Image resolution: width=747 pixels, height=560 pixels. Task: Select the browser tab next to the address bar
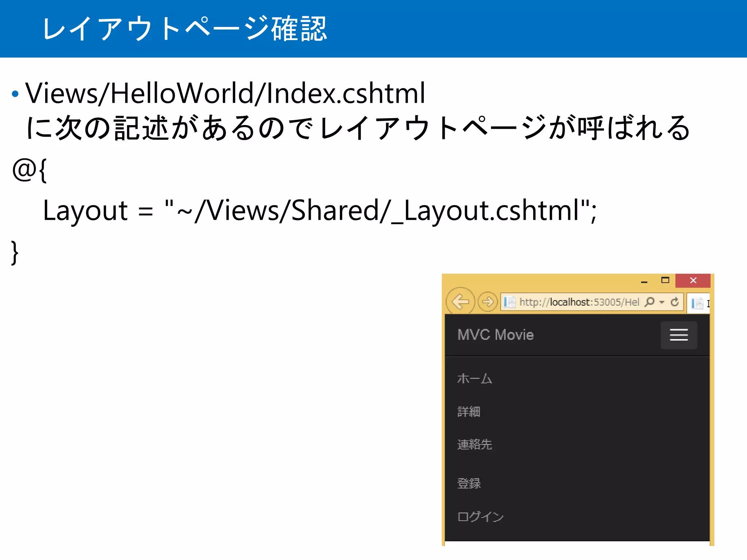(x=698, y=303)
